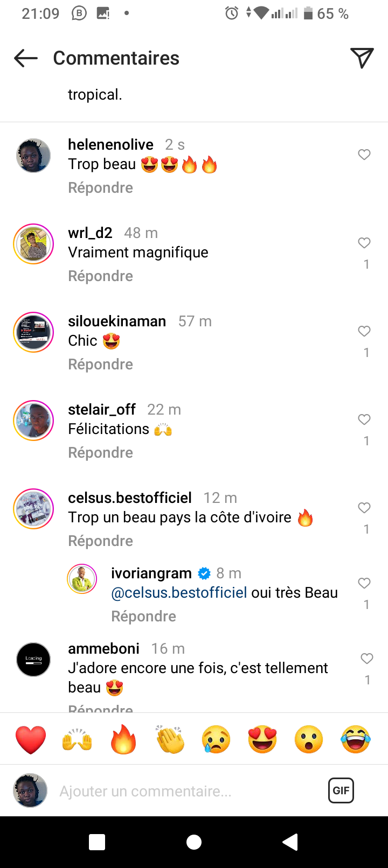Screen dimensions: 388x868
Task: Reply to silouekinaman's comment
Action: tap(100, 365)
